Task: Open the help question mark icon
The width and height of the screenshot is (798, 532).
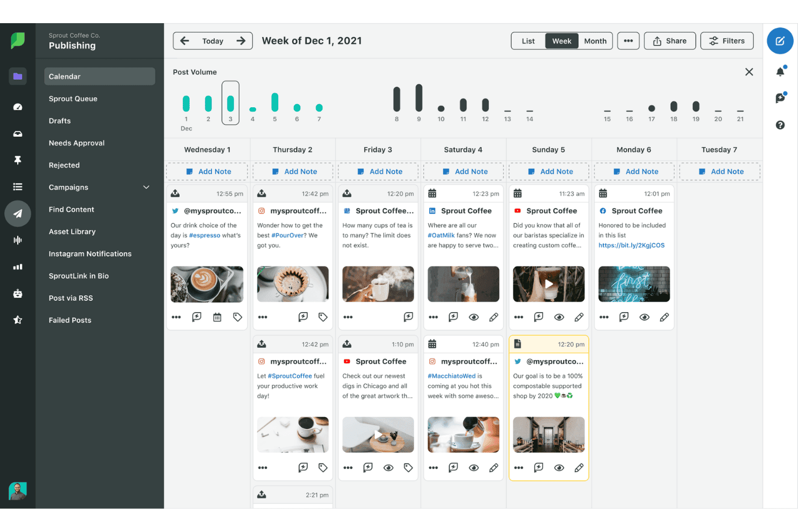Action: point(780,125)
